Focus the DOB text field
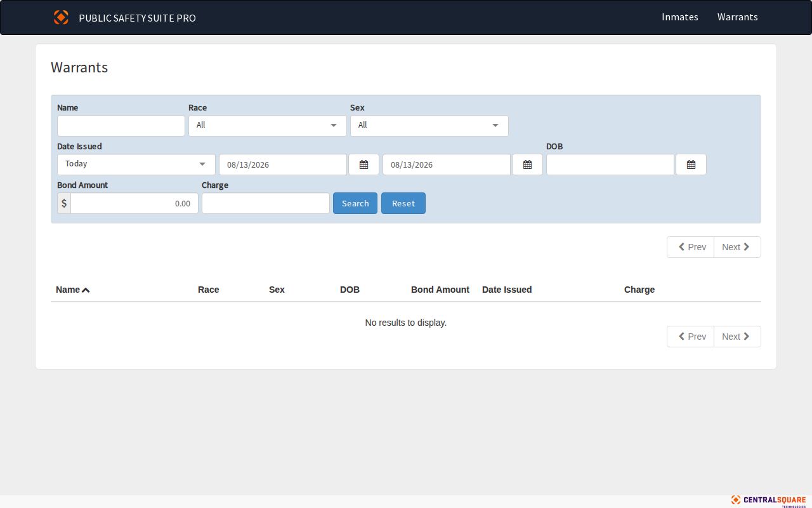The height and width of the screenshot is (508, 812). 610,164
